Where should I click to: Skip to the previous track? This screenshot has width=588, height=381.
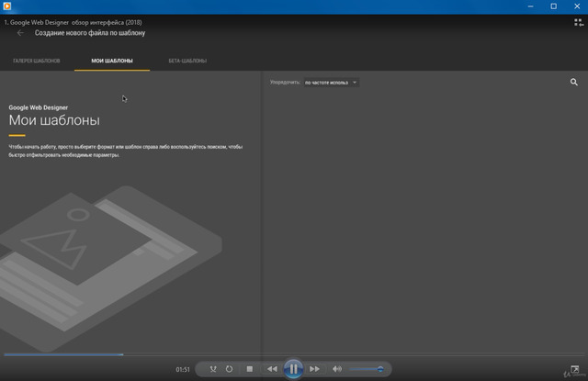coord(272,369)
